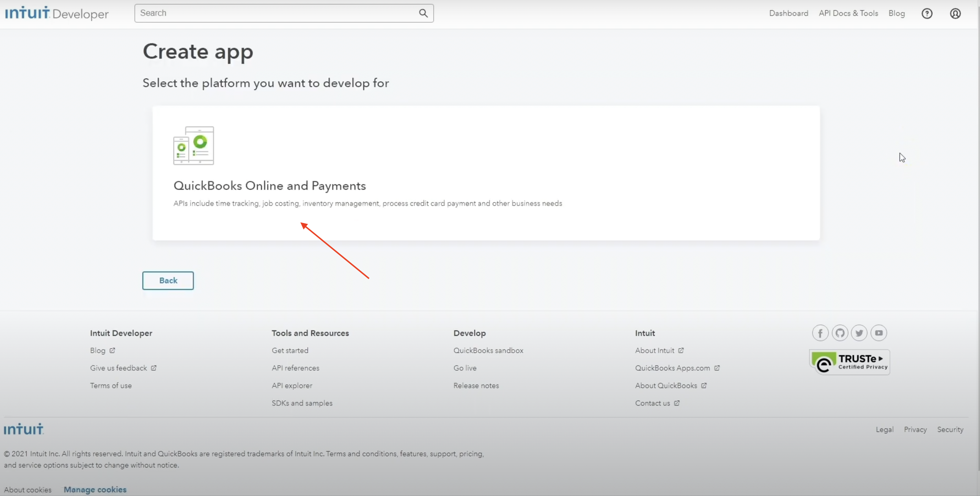Go to Dashboard in top navigation
This screenshot has height=496, width=980.
click(x=788, y=13)
